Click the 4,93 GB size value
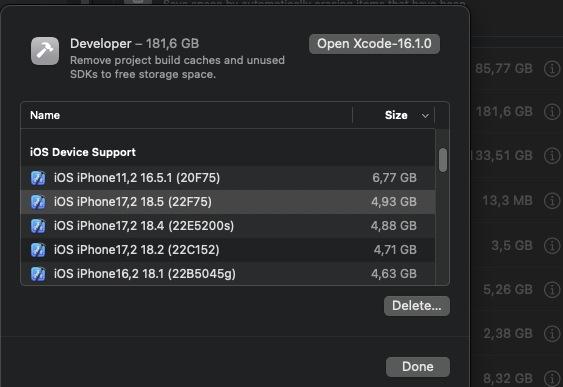 [x=394, y=202]
